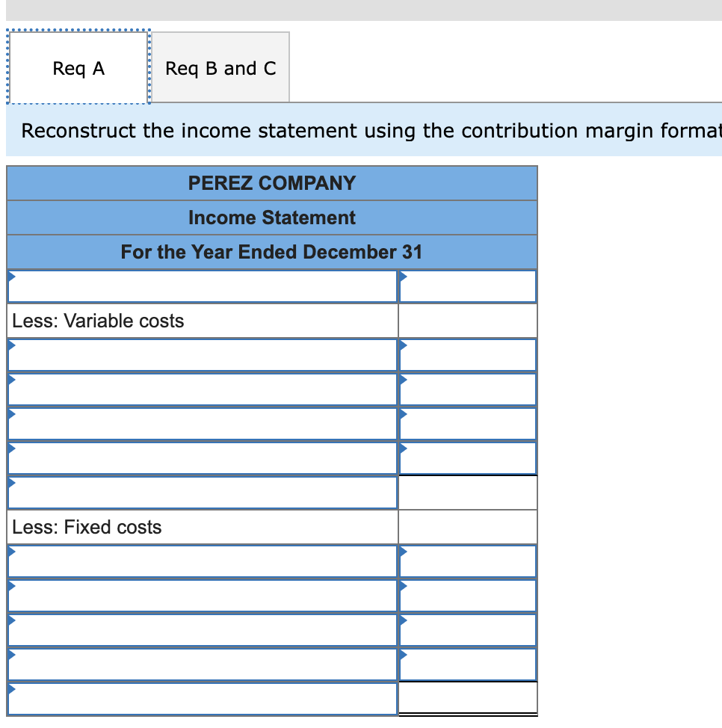The image size is (722, 728).
Task: Click the Income Statement header cell
Action: (x=272, y=218)
